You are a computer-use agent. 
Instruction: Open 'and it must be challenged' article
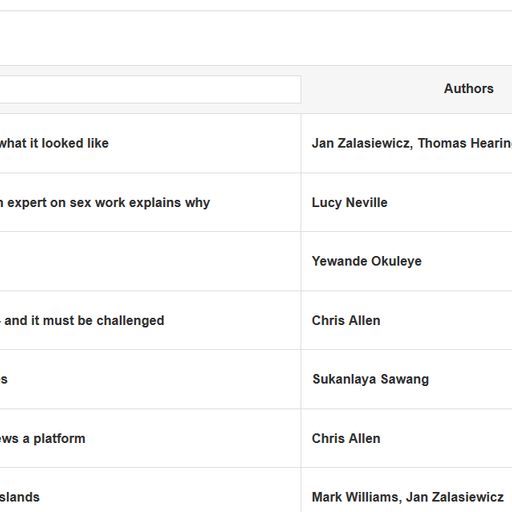click(x=82, y=320)
